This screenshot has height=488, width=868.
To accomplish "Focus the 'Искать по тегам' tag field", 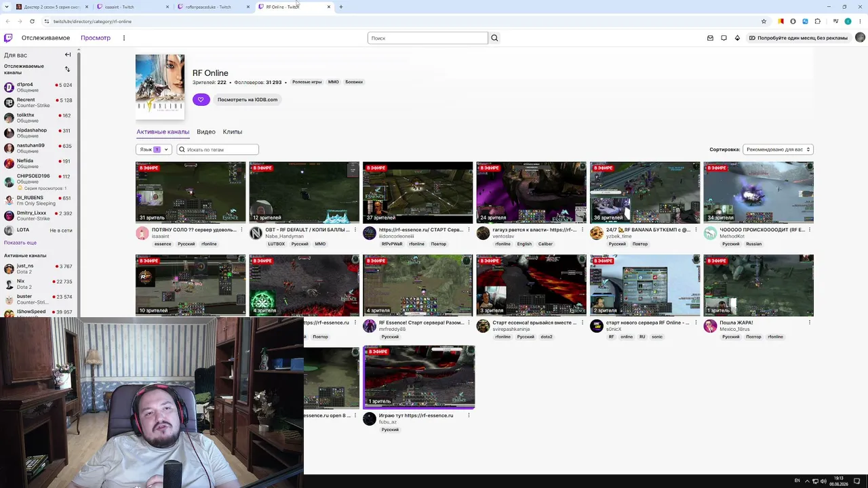I will tap(218, 149).
